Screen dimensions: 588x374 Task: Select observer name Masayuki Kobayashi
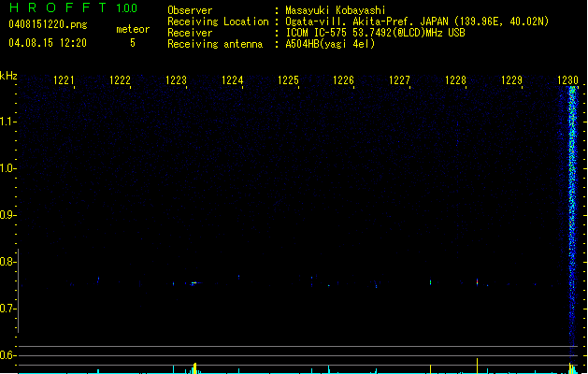tap(336, 10)
